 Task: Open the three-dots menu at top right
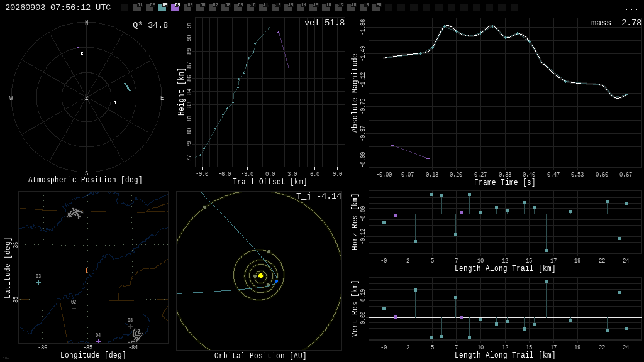pos(631,9)
